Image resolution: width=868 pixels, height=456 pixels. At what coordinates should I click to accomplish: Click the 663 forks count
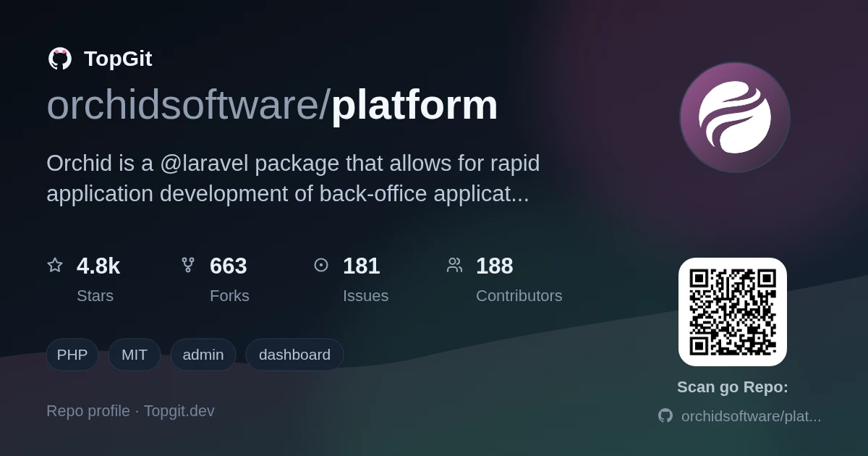point(229,266)
